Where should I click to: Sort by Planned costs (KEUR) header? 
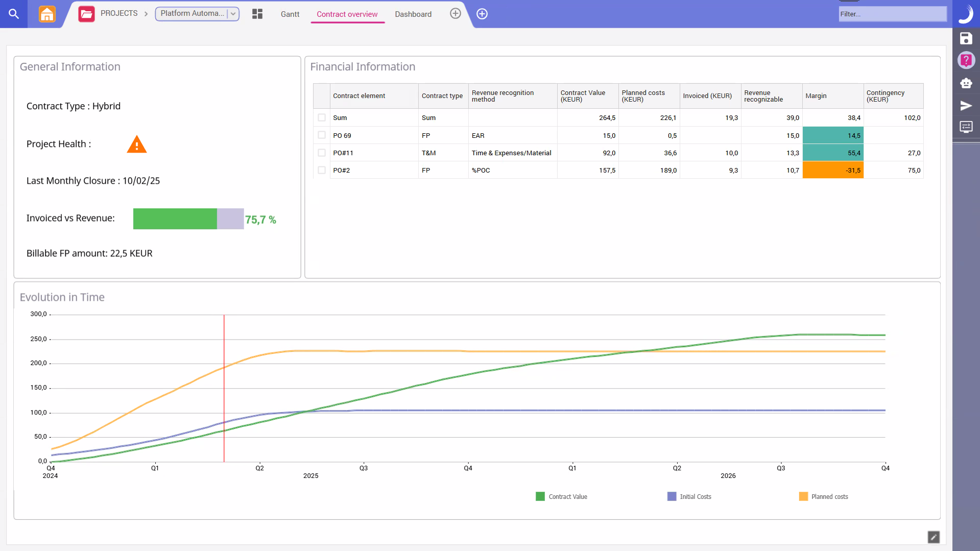click(x=649, y=96)
